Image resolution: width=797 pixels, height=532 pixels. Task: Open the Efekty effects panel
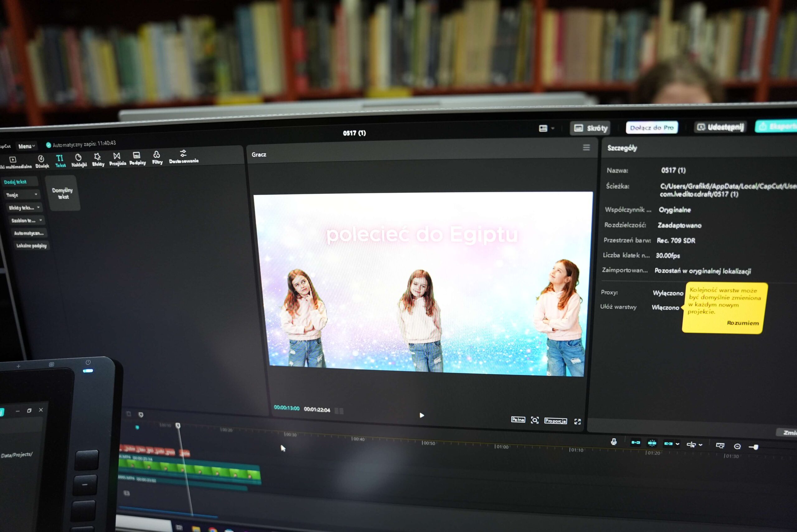98,159
